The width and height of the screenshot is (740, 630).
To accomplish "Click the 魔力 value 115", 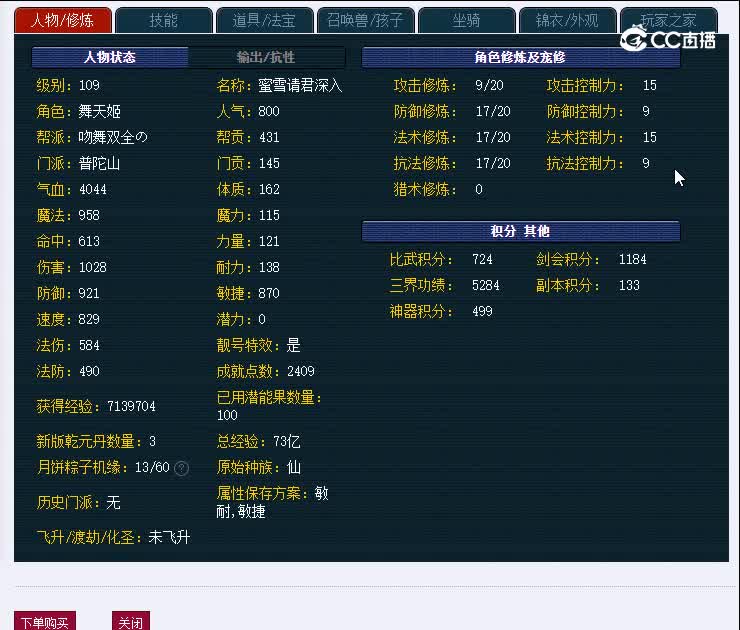I will [x=269, y=215].
